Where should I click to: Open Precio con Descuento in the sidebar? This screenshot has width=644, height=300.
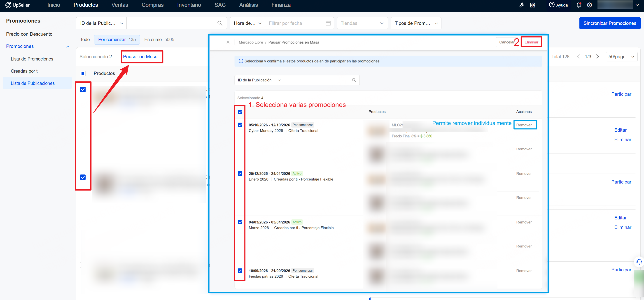(x=29, y=34)
